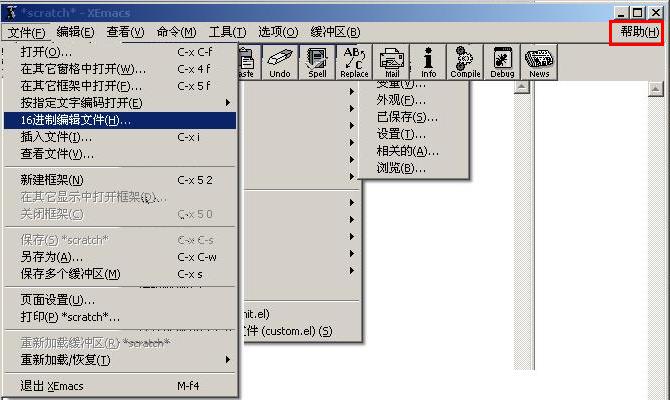Open the 选项(O) menu

click(x=278, y=32)
